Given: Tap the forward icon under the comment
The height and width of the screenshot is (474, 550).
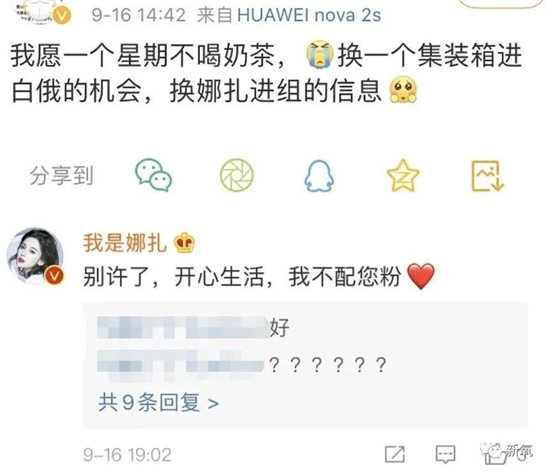Looking at the screenshot, I should pyautogui.click(x=395, y=454).
